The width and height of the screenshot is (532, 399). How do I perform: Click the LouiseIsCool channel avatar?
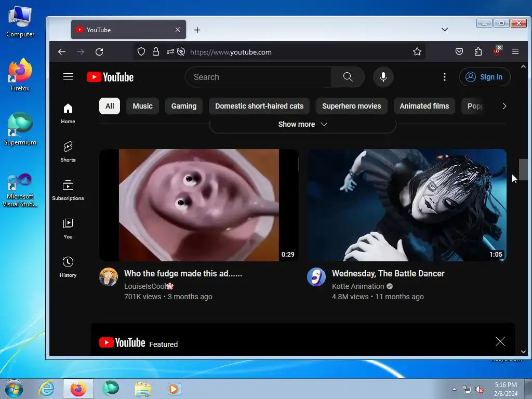coord(109,277)
